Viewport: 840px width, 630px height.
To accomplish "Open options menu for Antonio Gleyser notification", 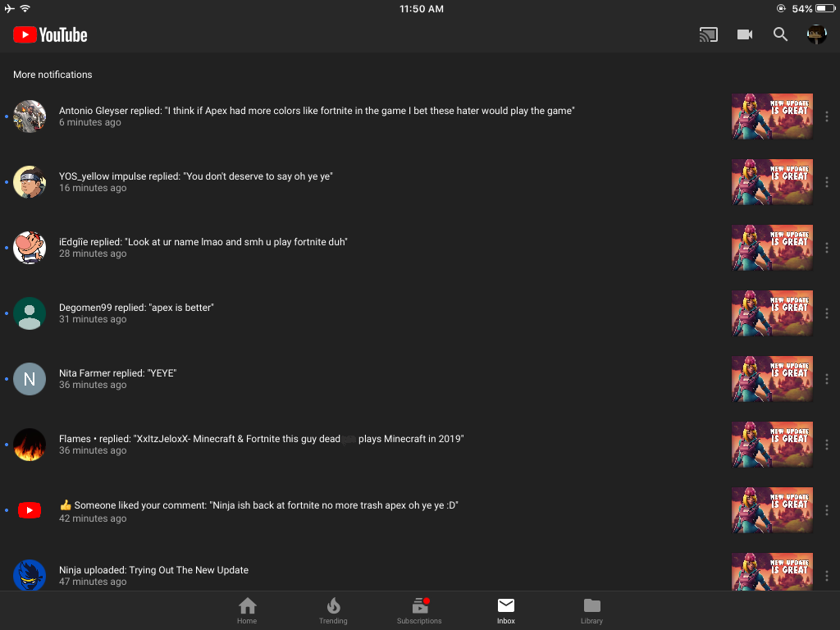I will [827, 116].
